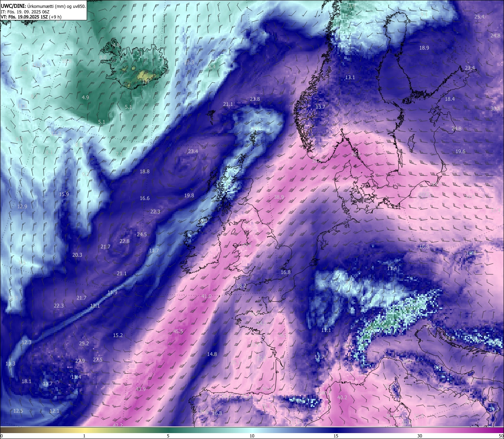Click the 43.9 value label

click(x=141, y=389)
